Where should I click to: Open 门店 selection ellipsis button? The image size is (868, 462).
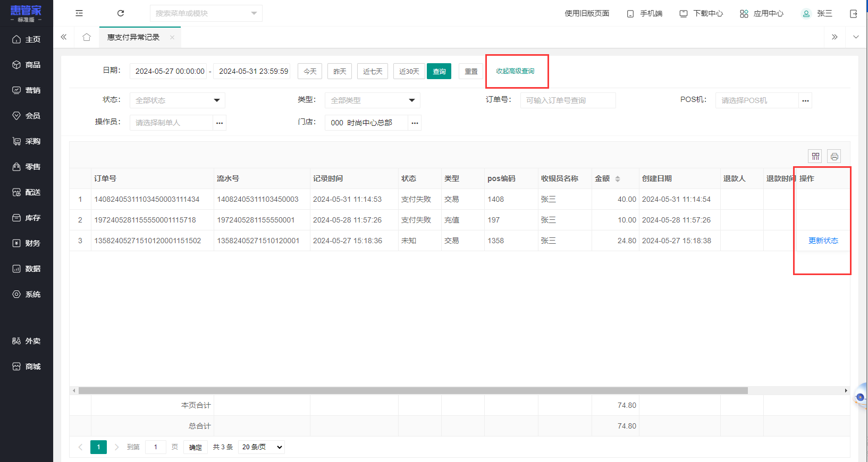pyautogui.click(x=415, y=123)
